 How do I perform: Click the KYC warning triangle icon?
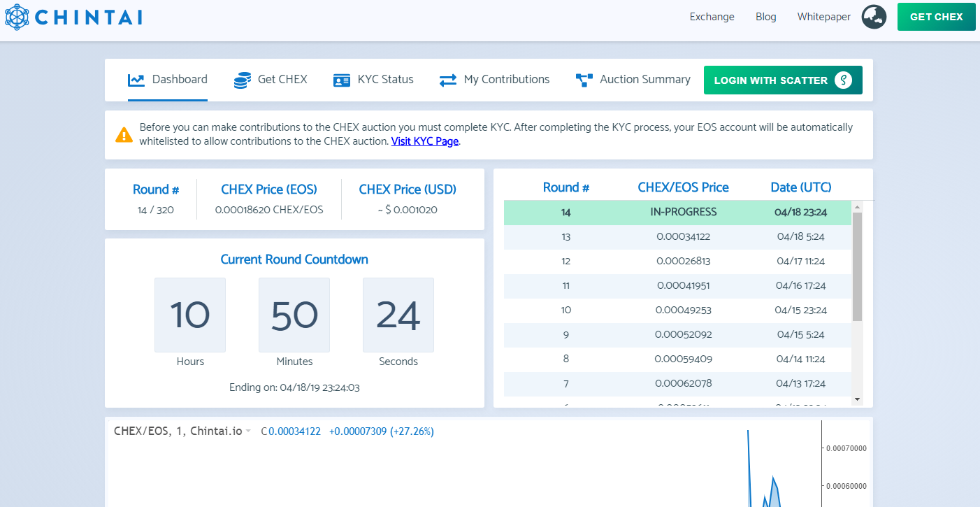tap(124, 134)
